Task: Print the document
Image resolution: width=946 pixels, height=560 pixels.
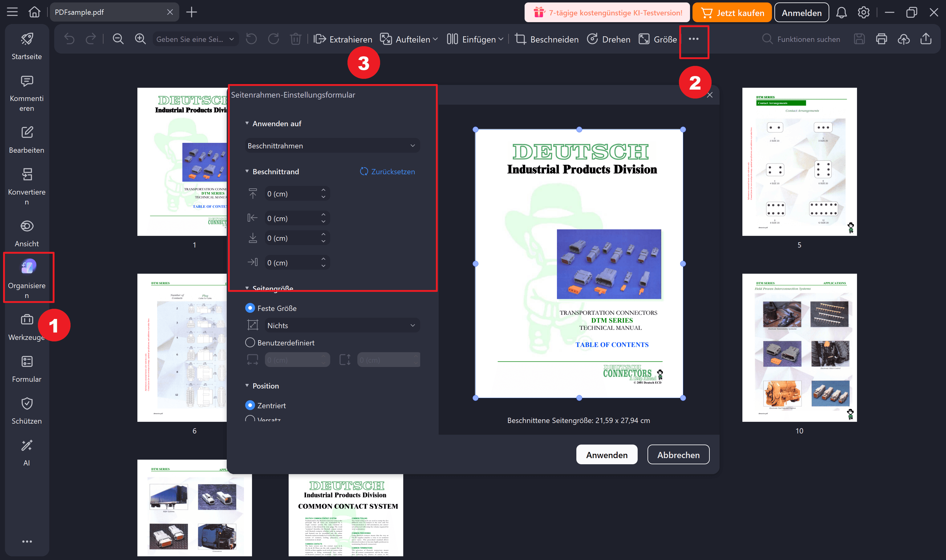Action: coord(881,39)
